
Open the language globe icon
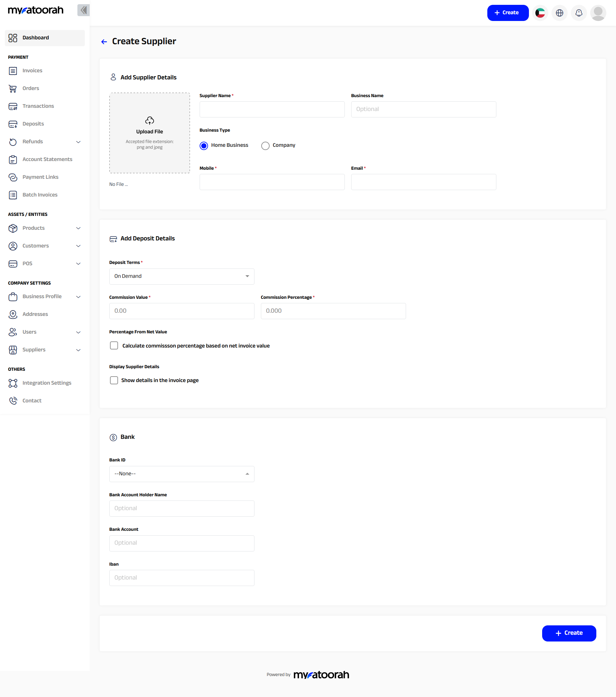(560, 13)
